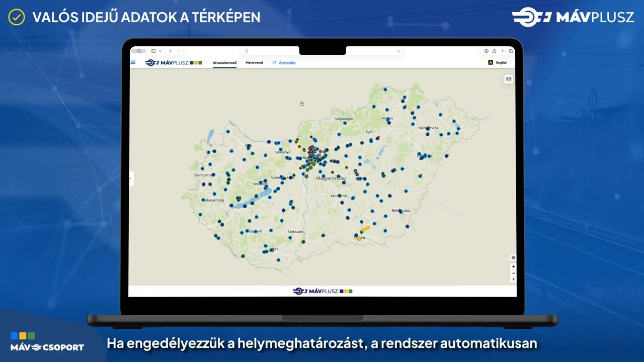Open the sidebar dropdown chevron
The height and width of the screenshot is (362, 644).
coord(160,51)
